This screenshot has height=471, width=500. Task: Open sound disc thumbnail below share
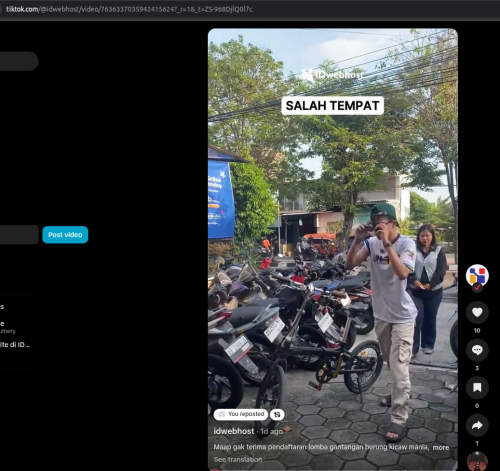(x=477, y=461)
